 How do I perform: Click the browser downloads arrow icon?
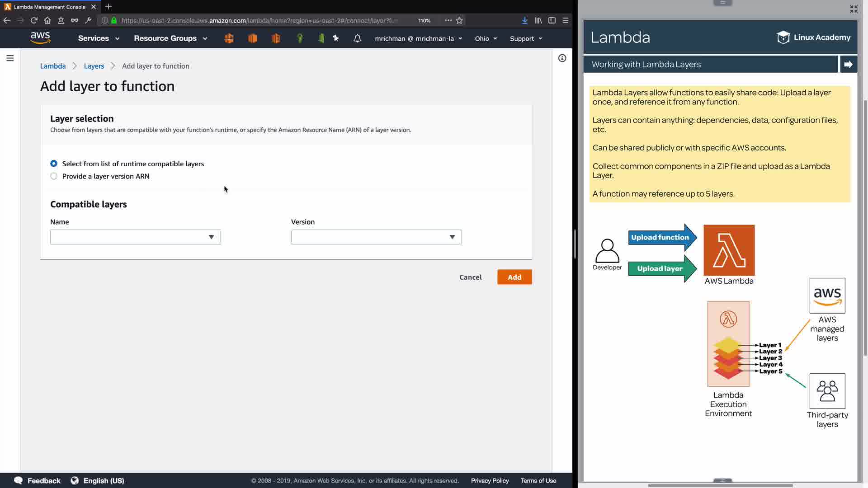click(524, 20)
